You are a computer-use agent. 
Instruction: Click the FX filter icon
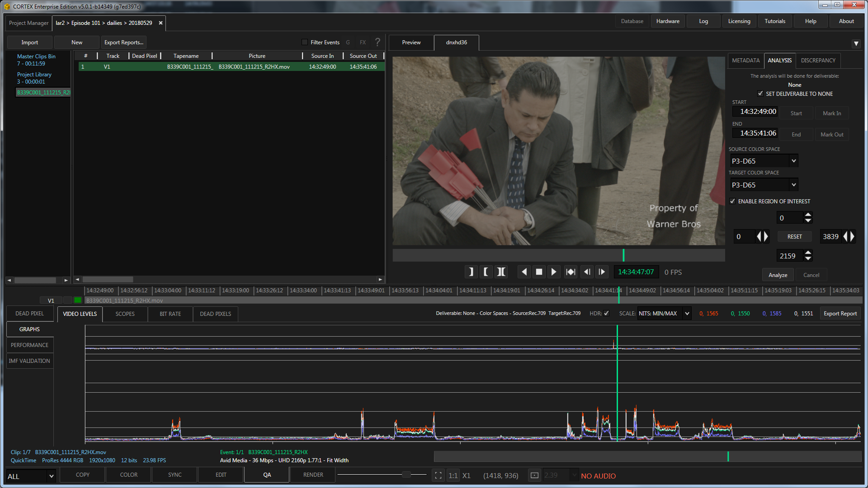click(x=363, y=42)
